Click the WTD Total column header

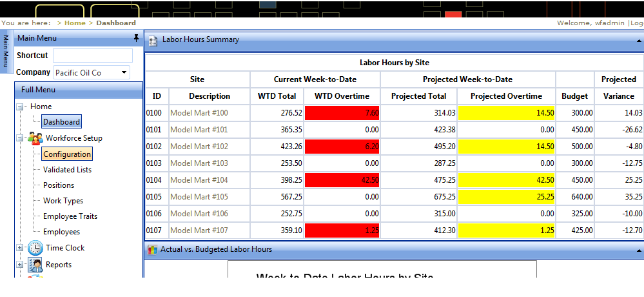tap(277, 96)
